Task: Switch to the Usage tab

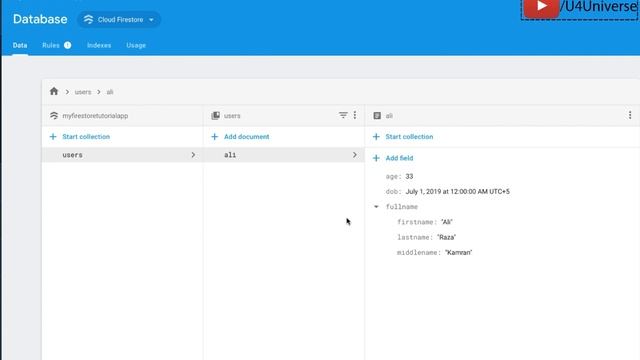Action: point(136,45)
